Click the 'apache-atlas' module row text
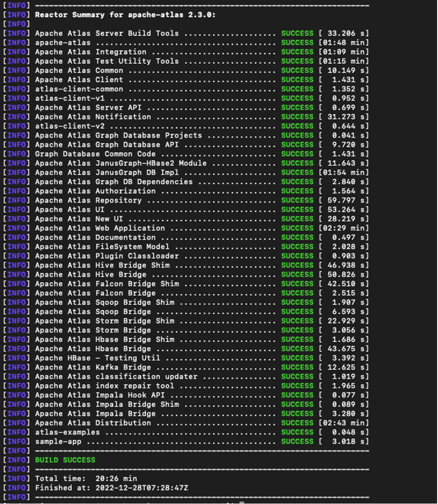 pyautogui.click(x=63, y=43)
